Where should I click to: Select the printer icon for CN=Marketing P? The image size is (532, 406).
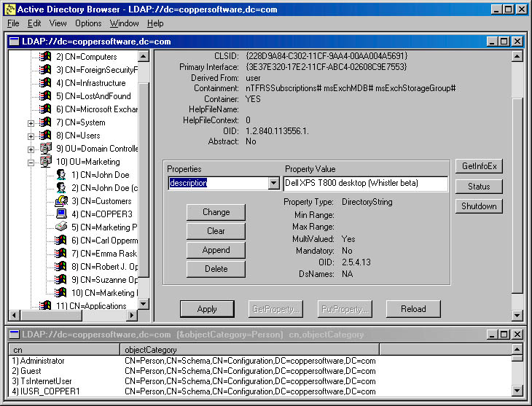click(x=62, y=227)
